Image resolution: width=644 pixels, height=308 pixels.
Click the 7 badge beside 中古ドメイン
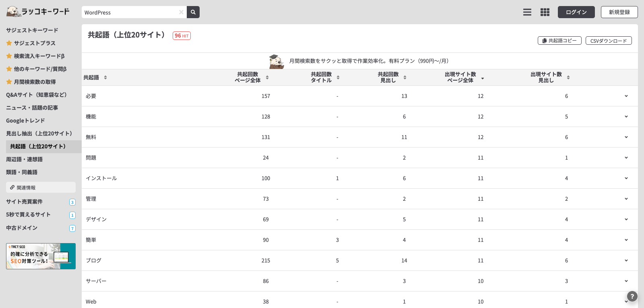[x=72, y=229]
